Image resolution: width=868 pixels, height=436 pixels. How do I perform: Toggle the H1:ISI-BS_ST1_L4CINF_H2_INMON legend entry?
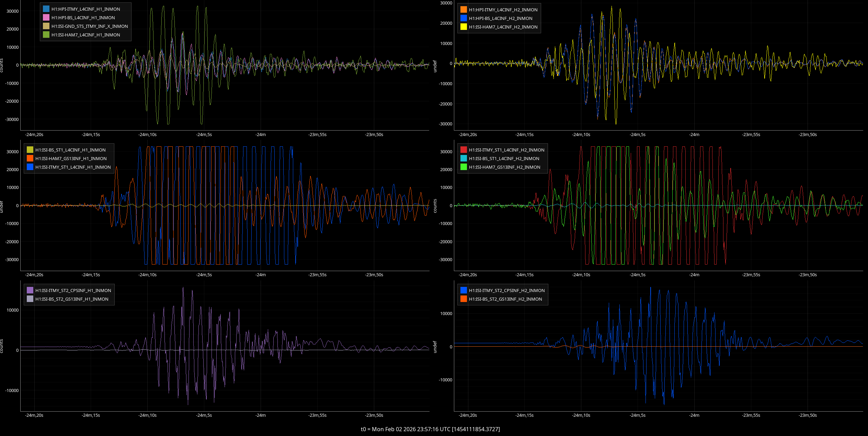pos(504,159)
